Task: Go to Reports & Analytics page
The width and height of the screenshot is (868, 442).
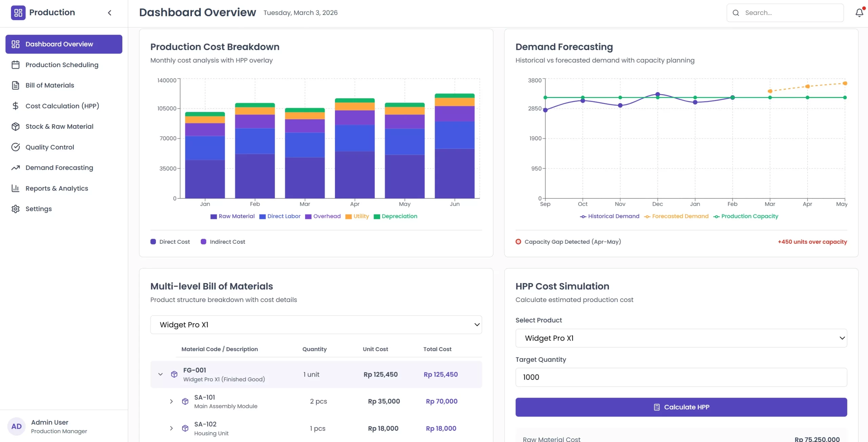Action: click(x=57, y=188)
